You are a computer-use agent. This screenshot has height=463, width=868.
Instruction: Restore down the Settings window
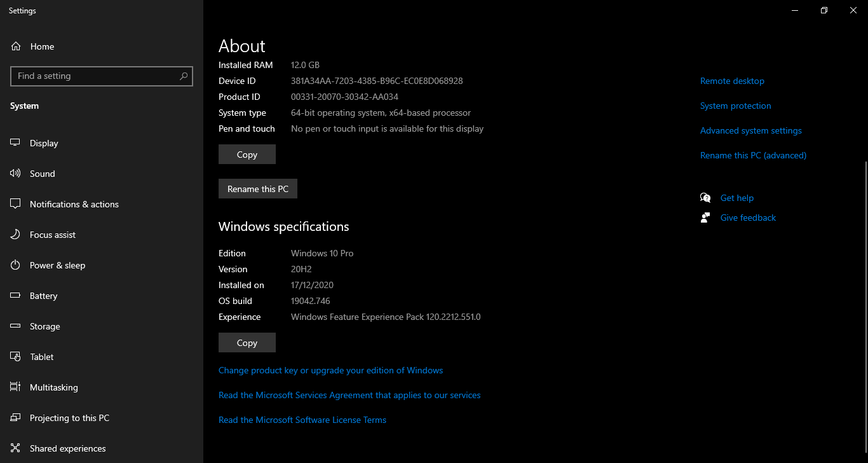coord(824,10)
